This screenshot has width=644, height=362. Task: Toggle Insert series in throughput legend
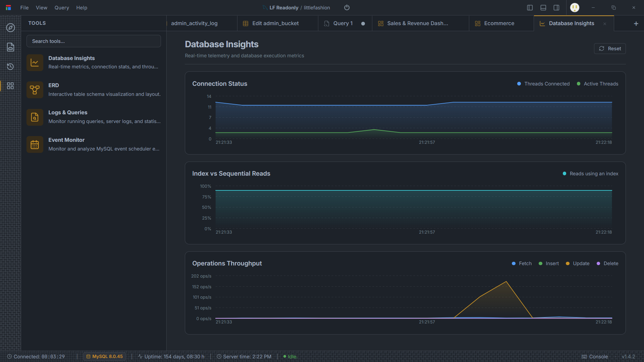click(x=549, y=263)
